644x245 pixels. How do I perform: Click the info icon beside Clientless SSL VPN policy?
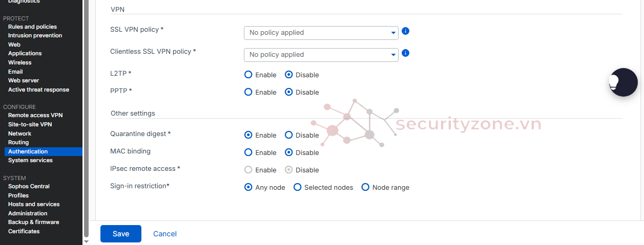tap(405, 53)
